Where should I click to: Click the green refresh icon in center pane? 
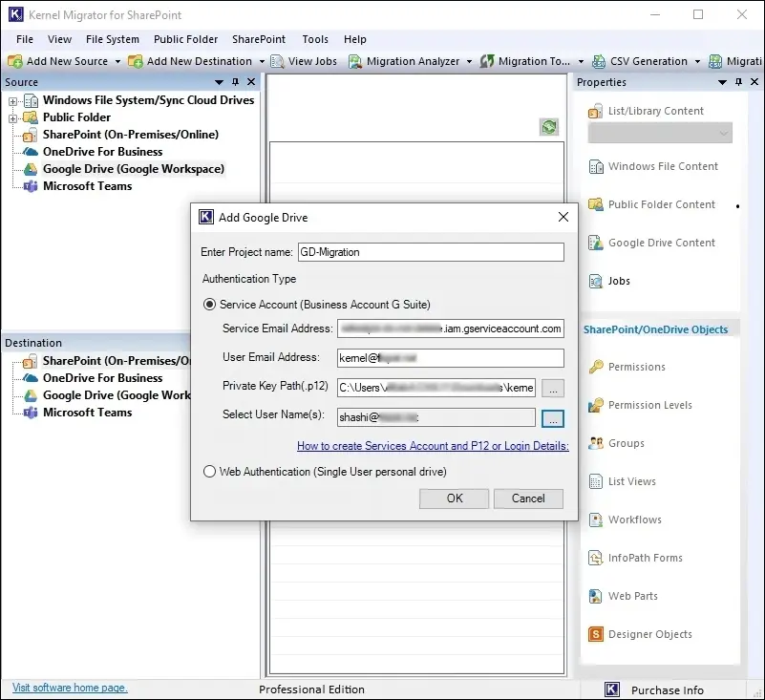point(548,127)
